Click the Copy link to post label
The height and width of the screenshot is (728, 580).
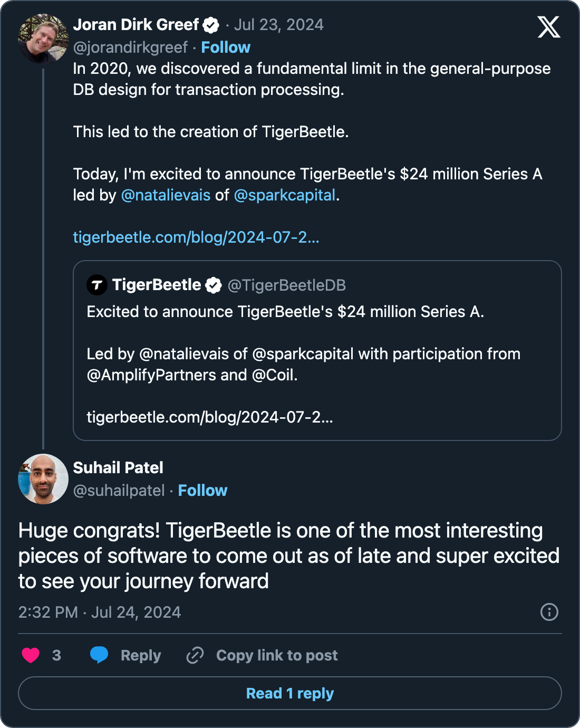click(x=277, y=655)
